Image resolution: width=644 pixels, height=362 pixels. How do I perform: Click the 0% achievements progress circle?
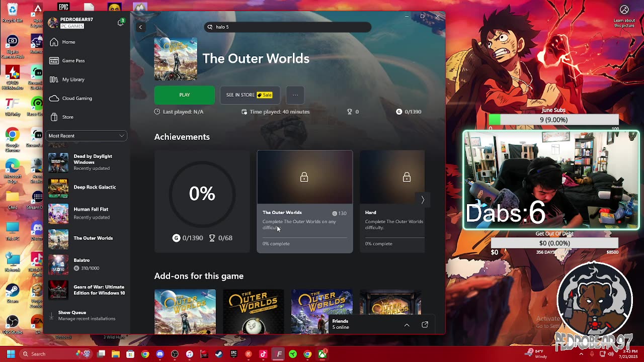coord(202,194)
